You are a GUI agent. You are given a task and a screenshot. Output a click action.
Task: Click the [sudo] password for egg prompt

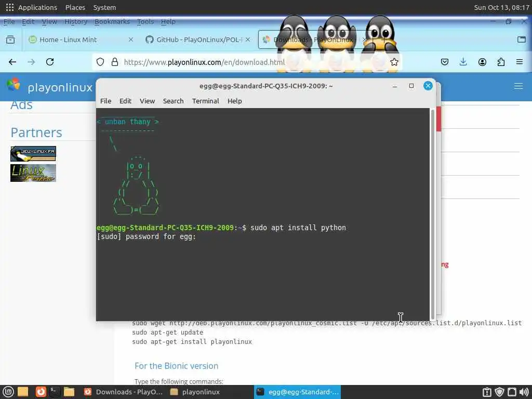click(146, 236)
